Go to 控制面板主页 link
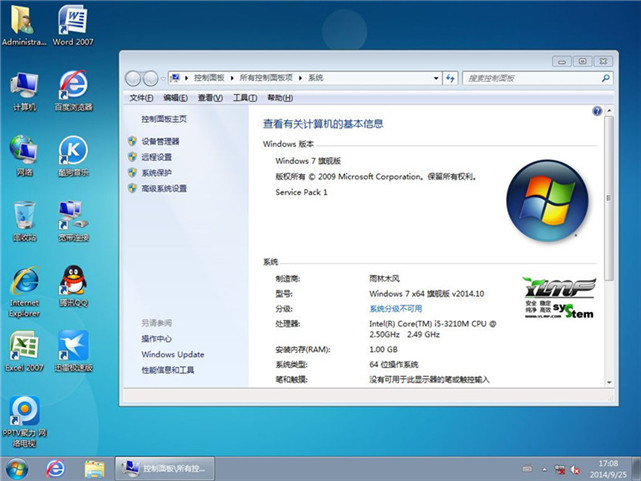Image resolution: width=641 pixels, height=481 pixels. (x=164, y=119)
